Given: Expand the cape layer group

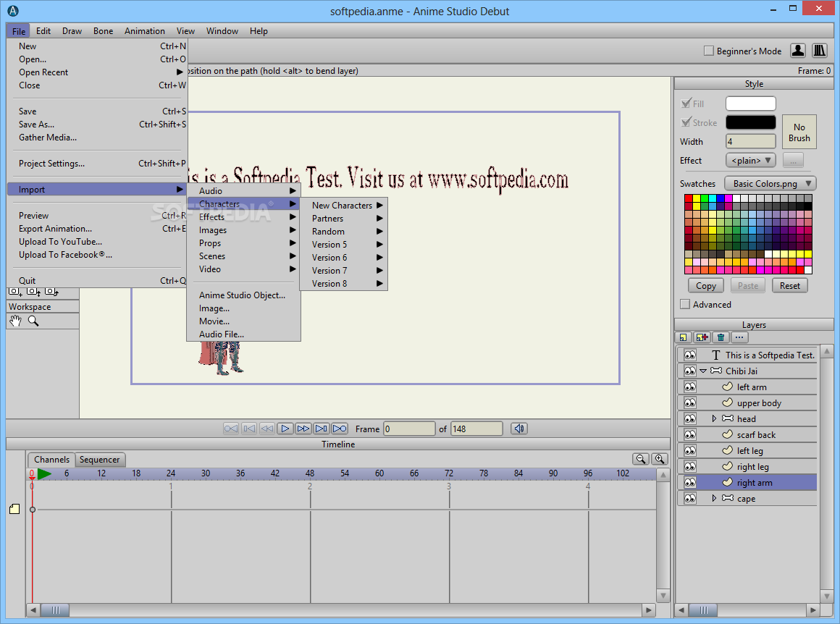Looking at the screenshot, I should [x=714, y=498].
